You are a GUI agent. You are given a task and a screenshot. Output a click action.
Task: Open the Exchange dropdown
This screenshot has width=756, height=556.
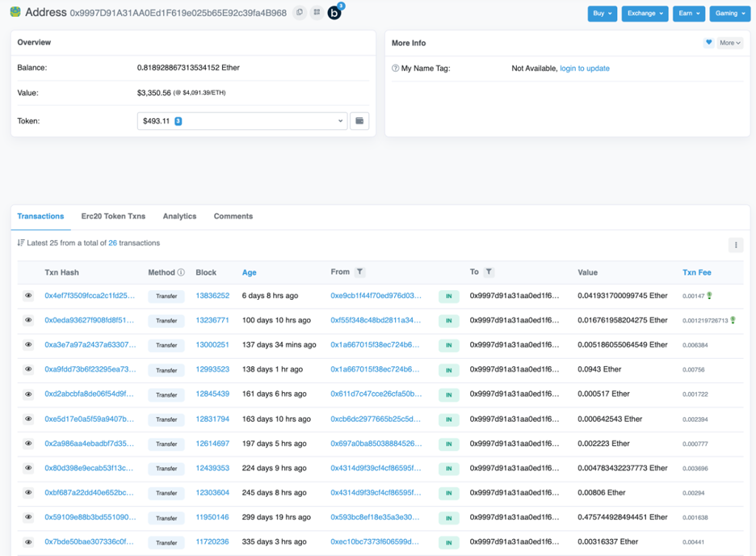point(645,14)
